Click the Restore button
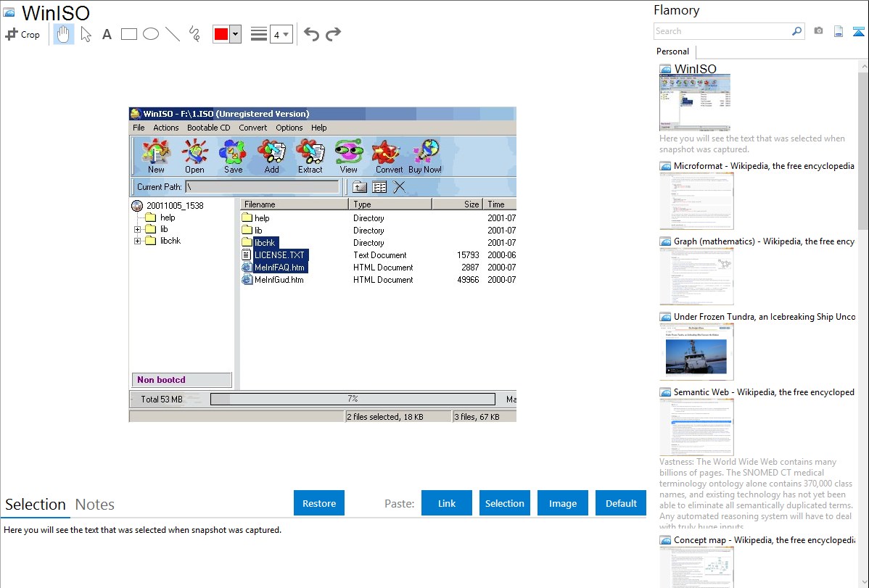The width and height of the screenshot is (869, 588). [319, 503]
